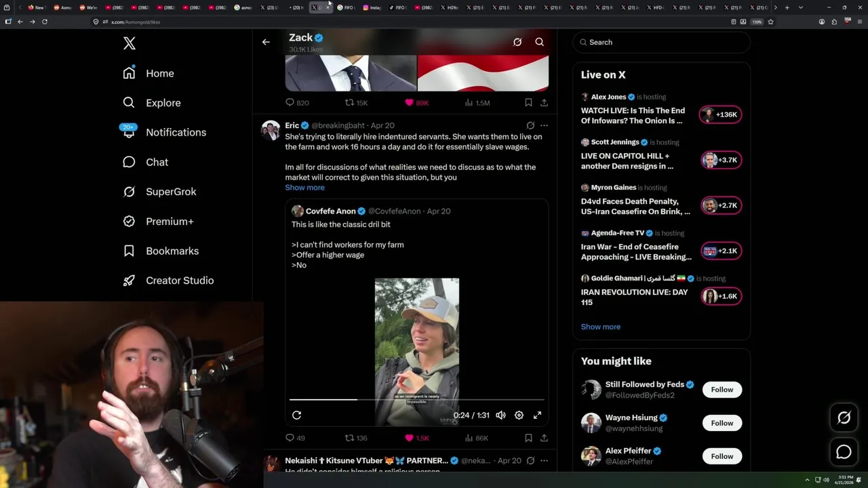Go back with arrow beside Zack

[266, 42]
